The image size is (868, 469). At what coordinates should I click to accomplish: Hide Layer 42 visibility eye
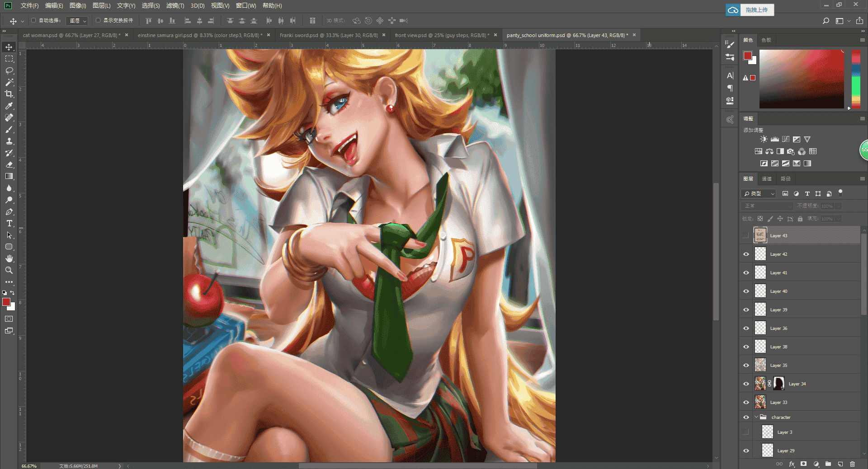point(746,254)
